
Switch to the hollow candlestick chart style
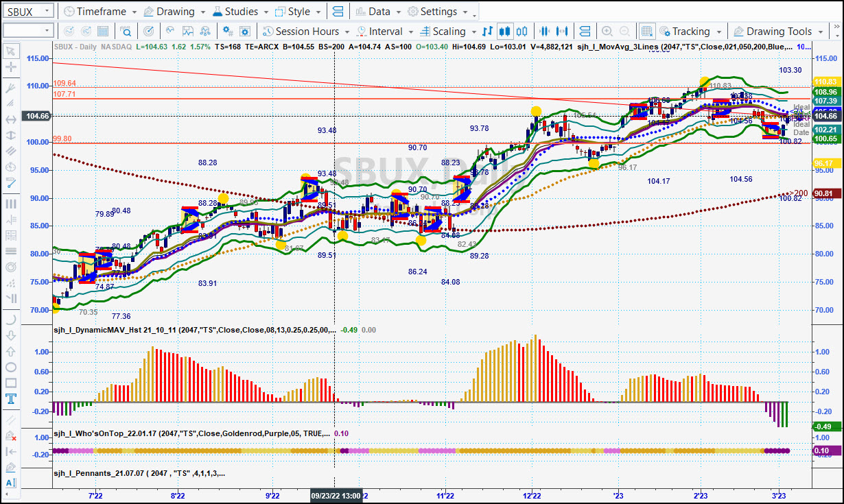coord(522,31)
